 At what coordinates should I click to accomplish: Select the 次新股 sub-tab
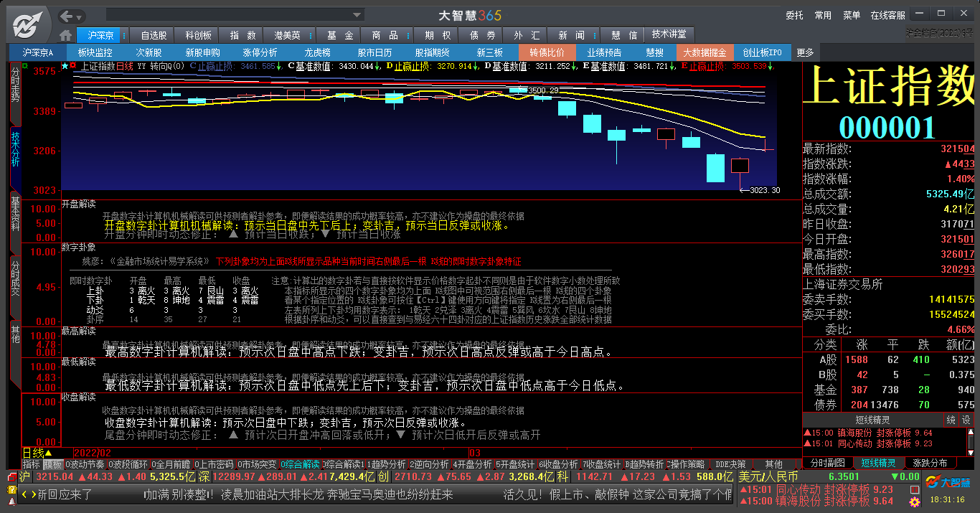tap(149, 52)
